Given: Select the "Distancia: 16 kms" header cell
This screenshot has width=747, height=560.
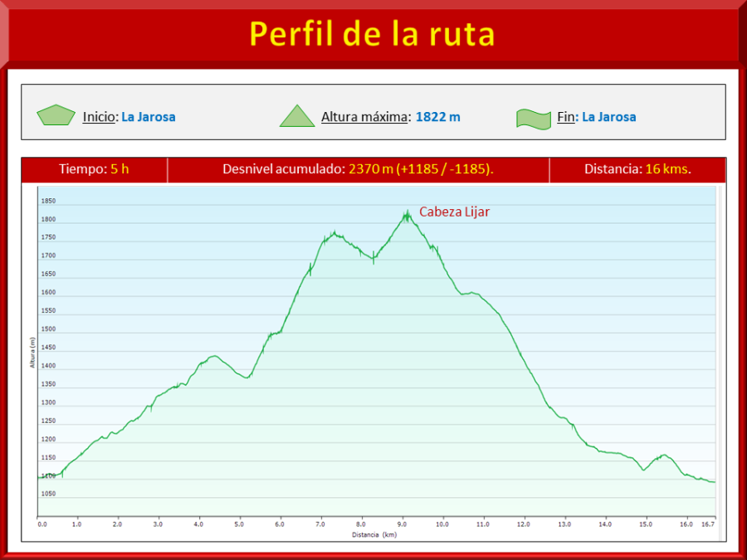Looking at the screenshot, I should pos(637,169).
